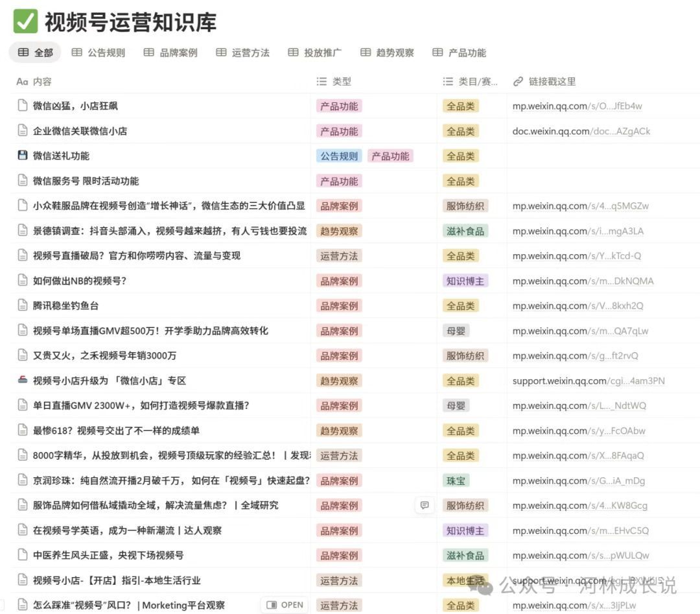The width and height of the screenshot is (700, 614).
Task: Open link mp.weixin.qq.com/s/4...q5MGZw
Action: [x=581, y=206]
